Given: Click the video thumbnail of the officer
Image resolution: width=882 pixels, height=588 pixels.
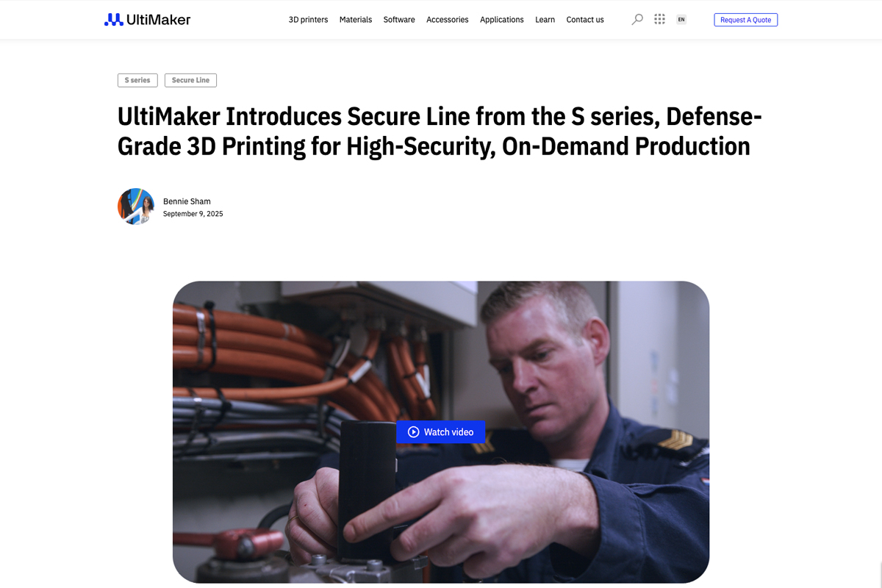Looking at the screenshot, I should click(441, 432).
